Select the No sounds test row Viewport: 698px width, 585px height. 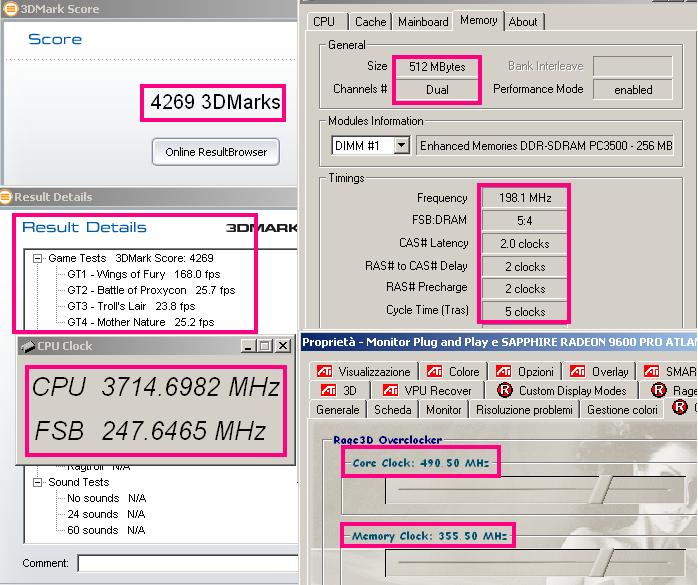point(106,498)
